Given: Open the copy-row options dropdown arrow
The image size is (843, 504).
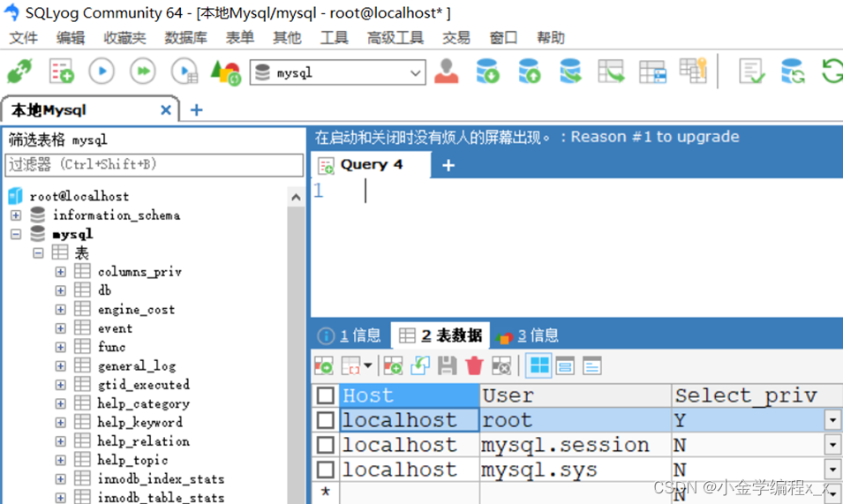Looking at the screenshot, I should [368, 366].
